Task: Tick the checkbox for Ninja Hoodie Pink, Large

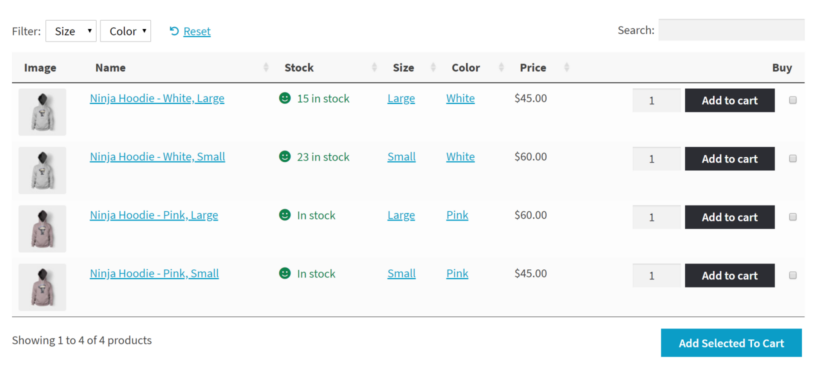Action: (793, 217)
